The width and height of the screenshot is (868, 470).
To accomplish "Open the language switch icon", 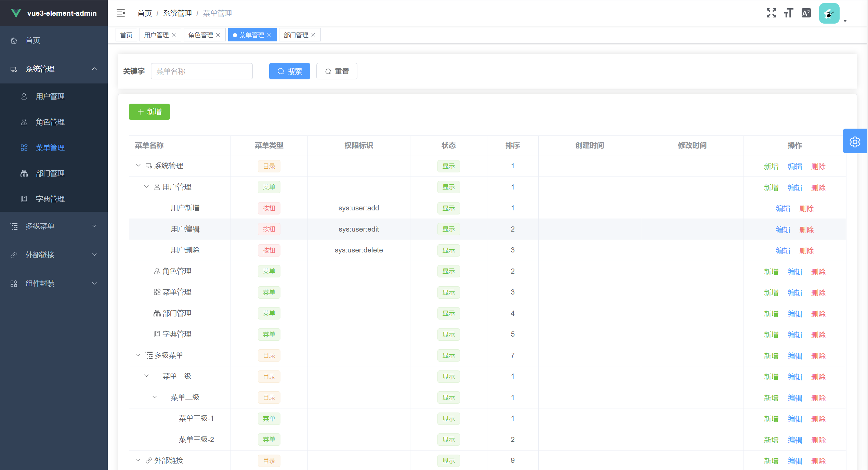I will click(x=806, y=13).
